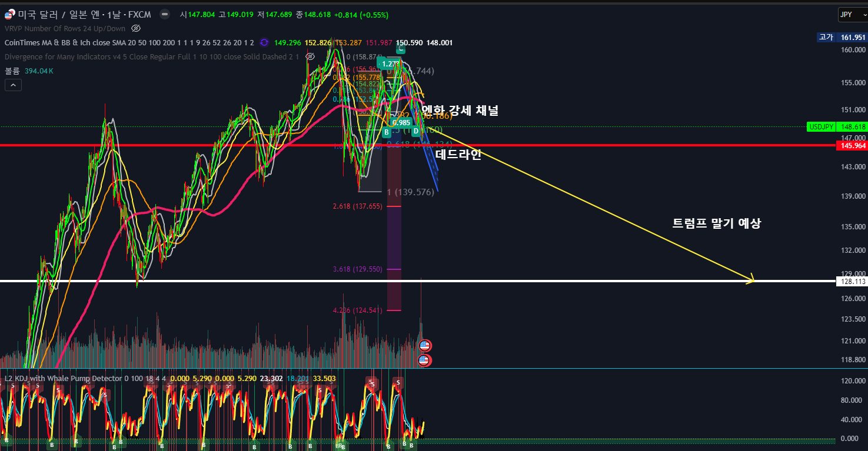Click the purple refresh icon on CoinTimes indicator
This screenshot has height=451, width=868.
pos(264,42)
